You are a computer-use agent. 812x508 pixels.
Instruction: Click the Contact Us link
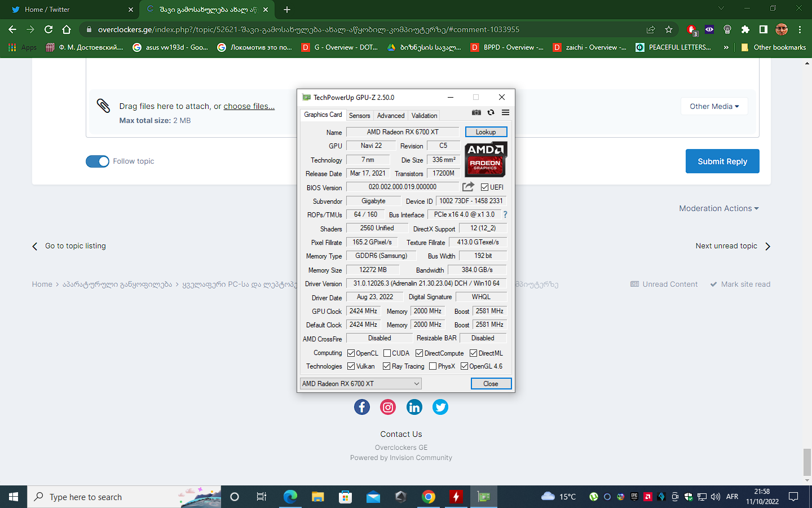click(401, 434)
